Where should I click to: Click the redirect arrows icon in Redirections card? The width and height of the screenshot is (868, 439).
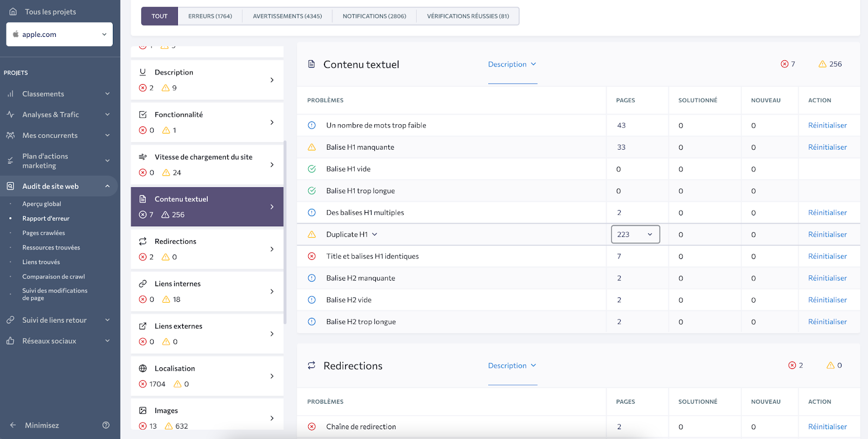pyautogui.click(x=143, y=241)
